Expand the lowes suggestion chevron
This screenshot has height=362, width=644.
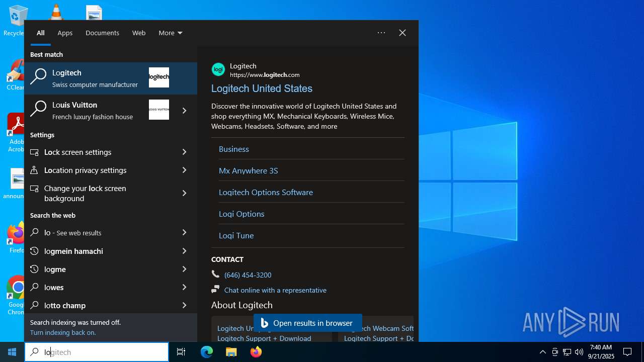pyautogui.click(x=184, y=287)
